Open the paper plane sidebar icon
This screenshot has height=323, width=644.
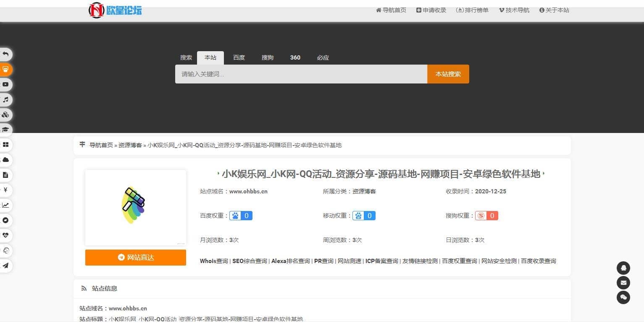(x=5, y=266)
